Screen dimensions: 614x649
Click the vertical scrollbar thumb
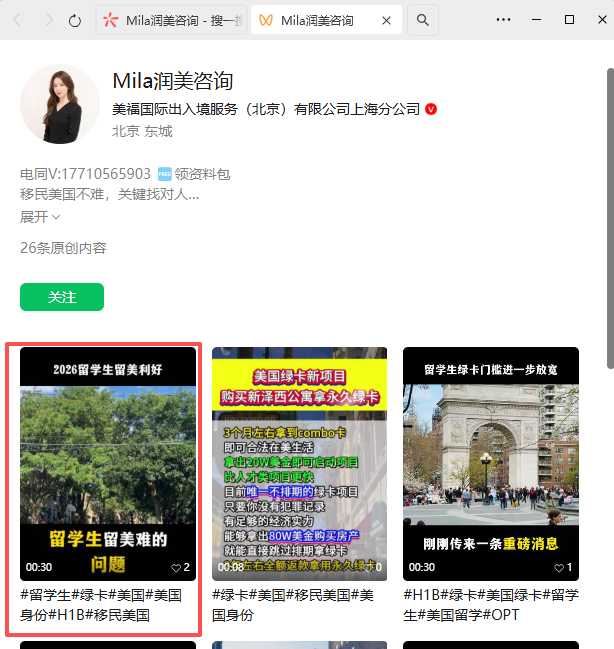click(610, 218)
